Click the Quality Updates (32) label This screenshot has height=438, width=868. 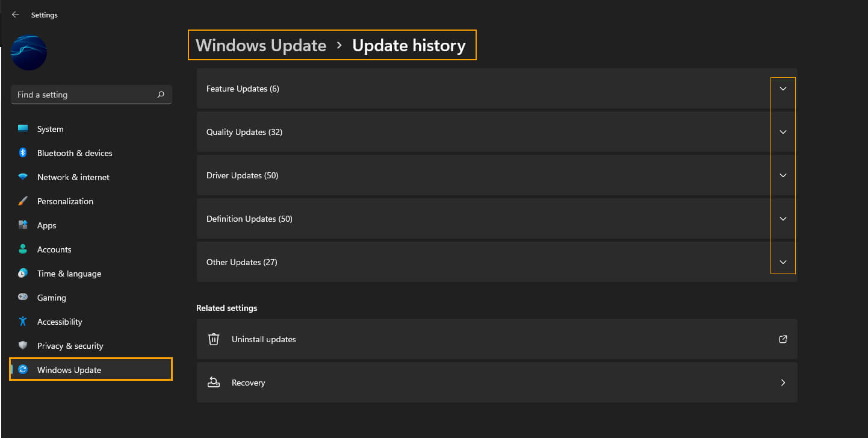click(x=244, y=132)
